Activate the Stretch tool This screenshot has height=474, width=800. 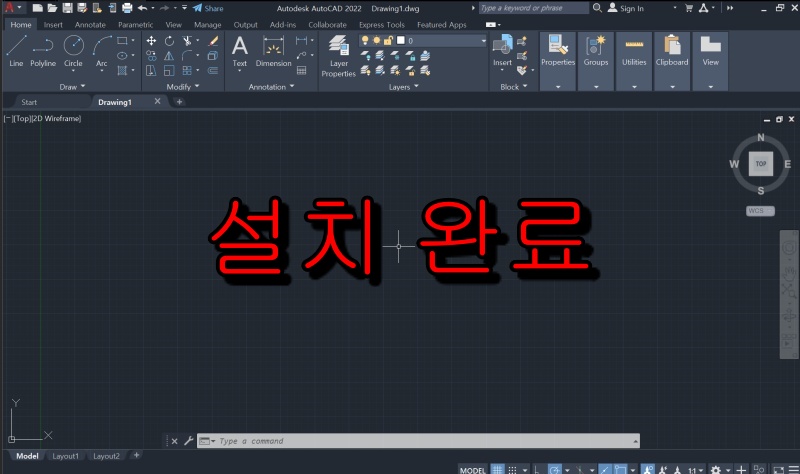pos(151,70)
